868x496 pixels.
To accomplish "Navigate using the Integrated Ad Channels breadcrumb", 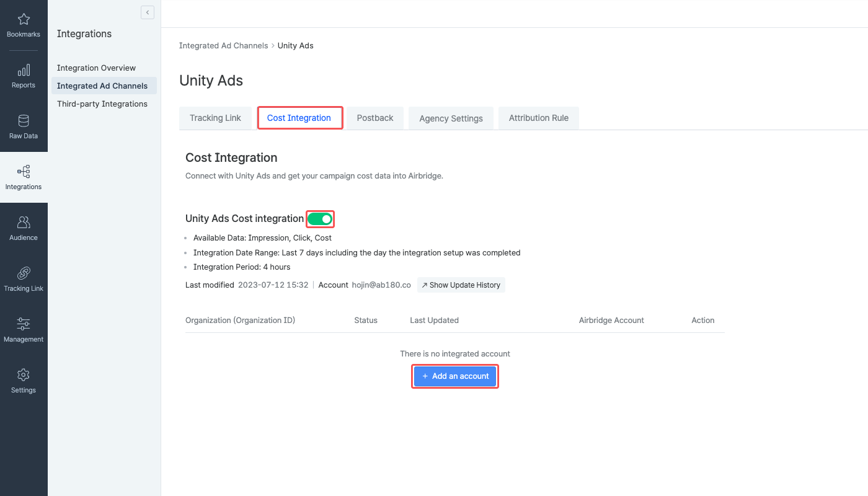I will click(223, 45).
